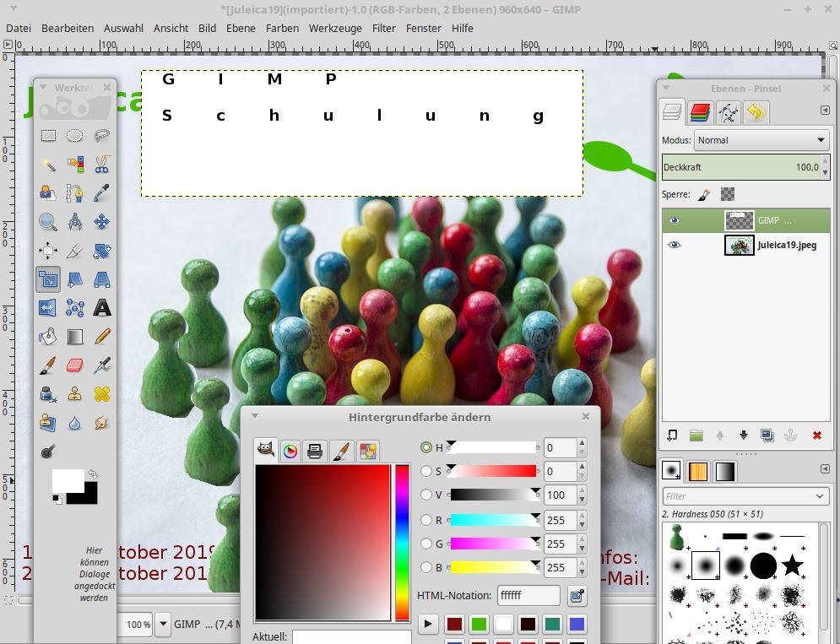Select the S saturation radio button
840x644 pixels.
pos(426,471)
